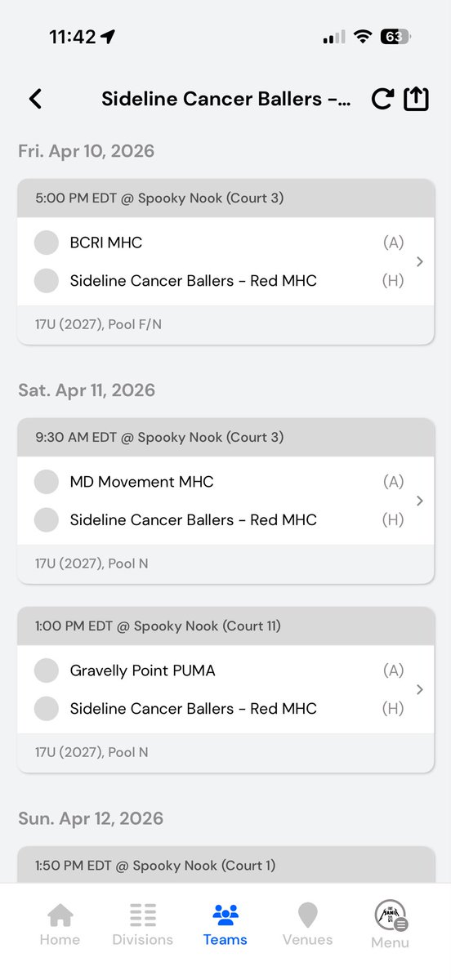
Task: Select the 5:00 PM Court 3 game header
Action: pyautogui.click(x=225, y=198)
